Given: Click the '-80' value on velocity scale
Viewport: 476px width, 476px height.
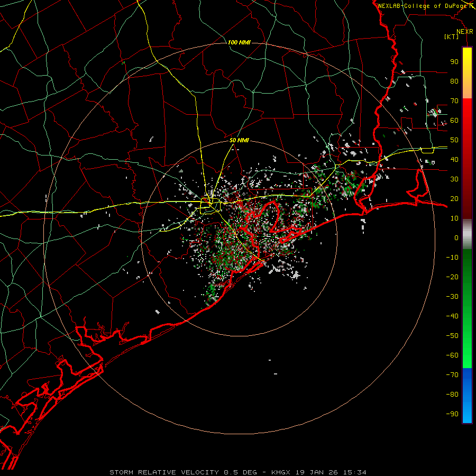Looking at the screenshot, I should 452,395.
